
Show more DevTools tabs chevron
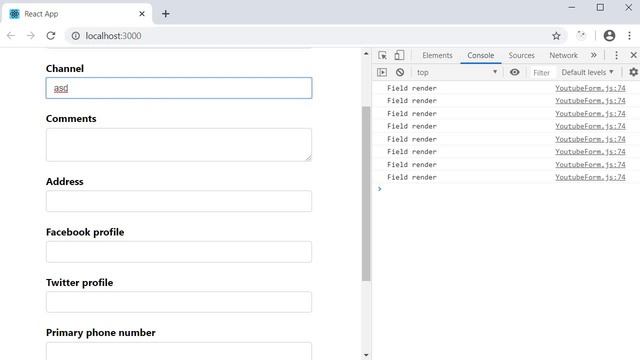[593, 55]
